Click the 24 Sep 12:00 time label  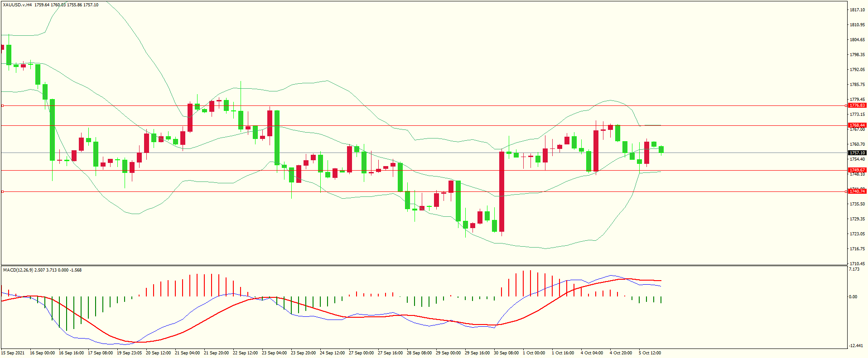tap(332, 353)
